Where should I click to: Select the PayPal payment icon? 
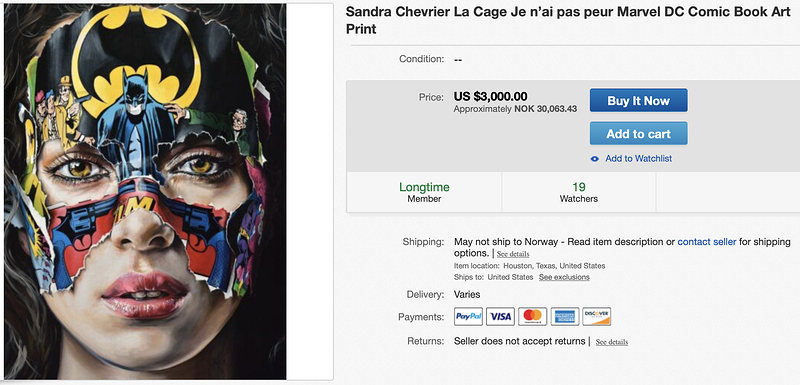[x=468, y=317]
